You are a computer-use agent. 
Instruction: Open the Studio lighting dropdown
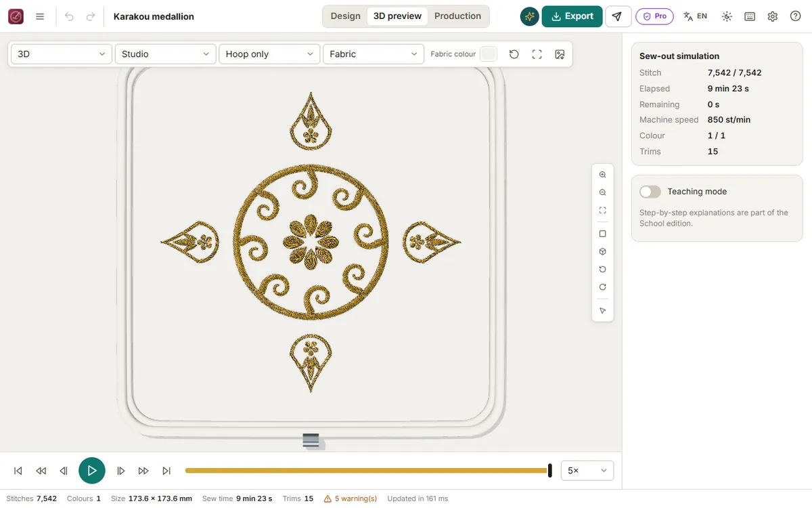(x=166, y=54)
